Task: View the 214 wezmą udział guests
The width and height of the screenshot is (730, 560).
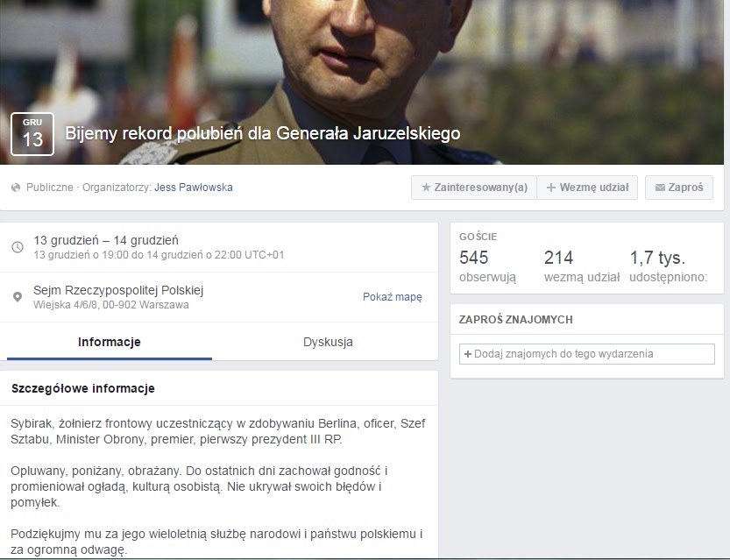Action: tap(582, 266)
